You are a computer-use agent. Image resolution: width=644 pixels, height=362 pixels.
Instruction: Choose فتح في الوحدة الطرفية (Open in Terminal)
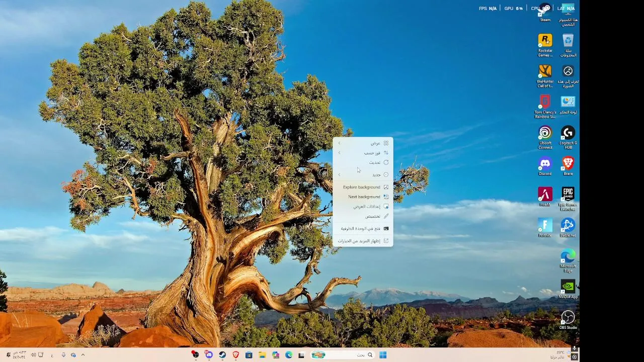click(363, 228)
